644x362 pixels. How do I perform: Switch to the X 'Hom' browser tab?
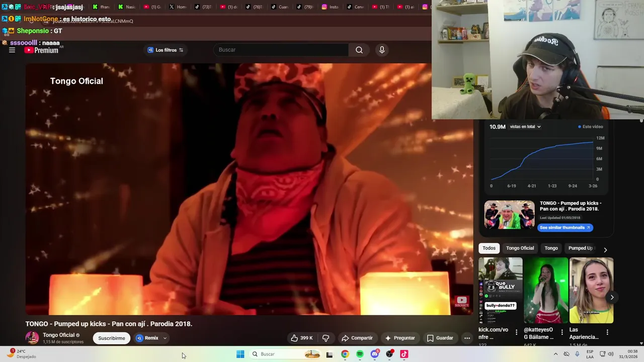pyautogui.click(x=178, y=7)
